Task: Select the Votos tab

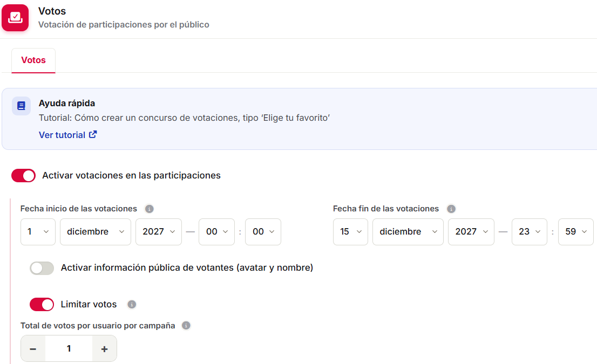Action: point(33,60)
